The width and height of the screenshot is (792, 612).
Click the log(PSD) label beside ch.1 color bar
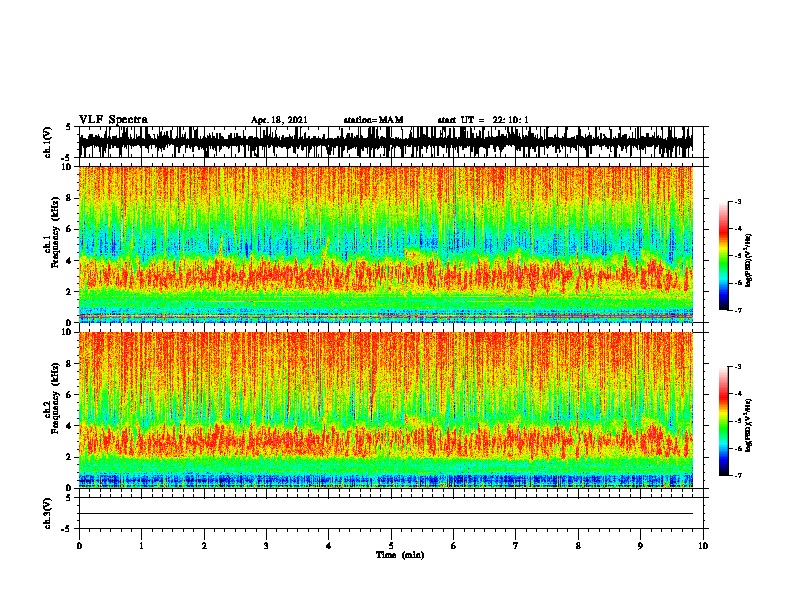click(749, 260)
